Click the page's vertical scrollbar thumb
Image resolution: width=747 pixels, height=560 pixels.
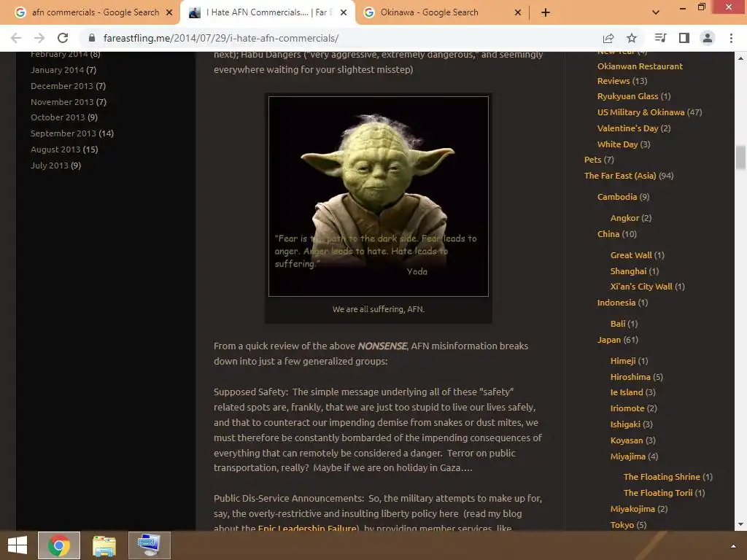[x=740, y=157]
